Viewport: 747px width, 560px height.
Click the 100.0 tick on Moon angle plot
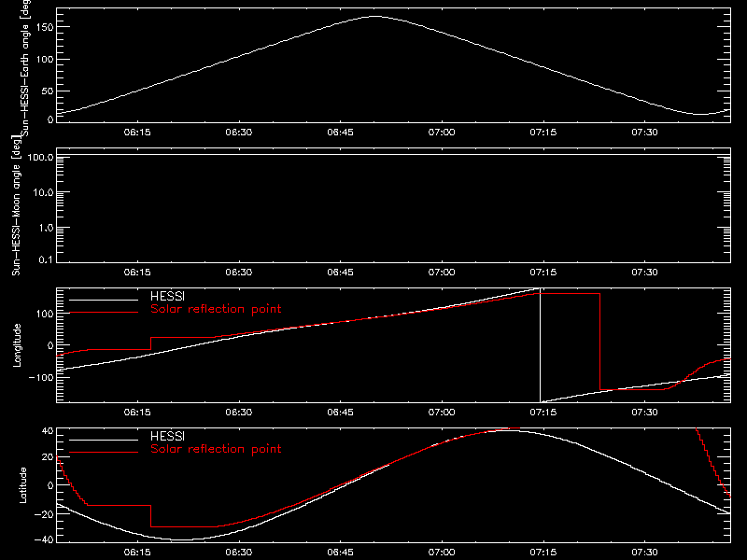pos(40,157)
